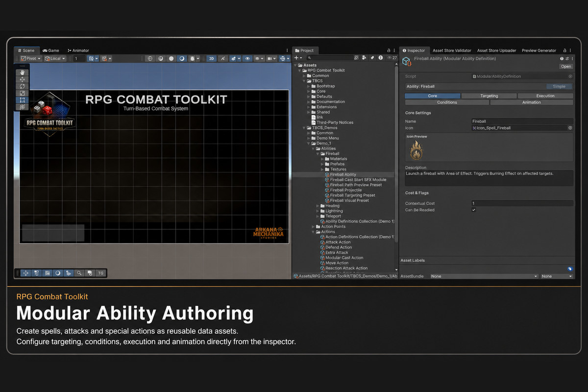The image size is (588, 392).
Task: Open the Pivot handle position dropdown
Action: coord(30,58)
